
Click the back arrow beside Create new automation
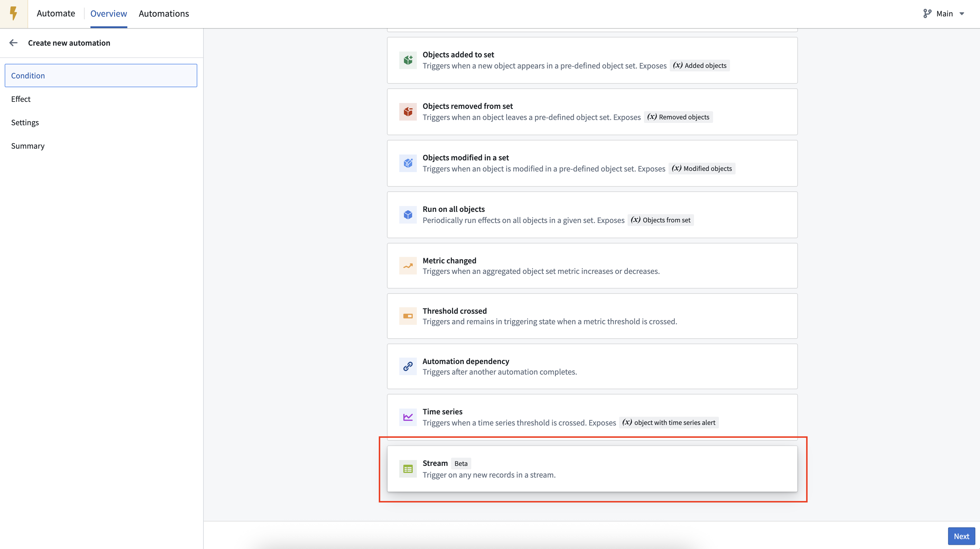pos(13,43)
